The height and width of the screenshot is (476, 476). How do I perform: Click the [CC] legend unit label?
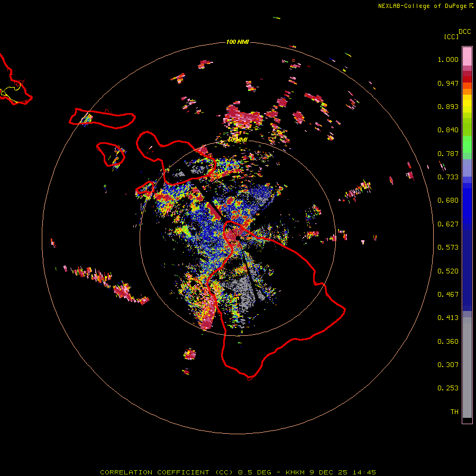451,36
